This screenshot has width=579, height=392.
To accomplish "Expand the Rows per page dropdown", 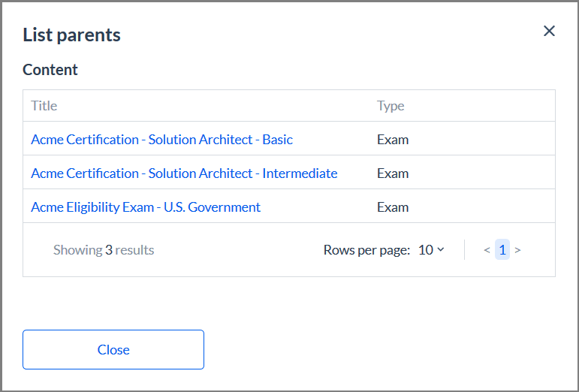I will point(431,250).
